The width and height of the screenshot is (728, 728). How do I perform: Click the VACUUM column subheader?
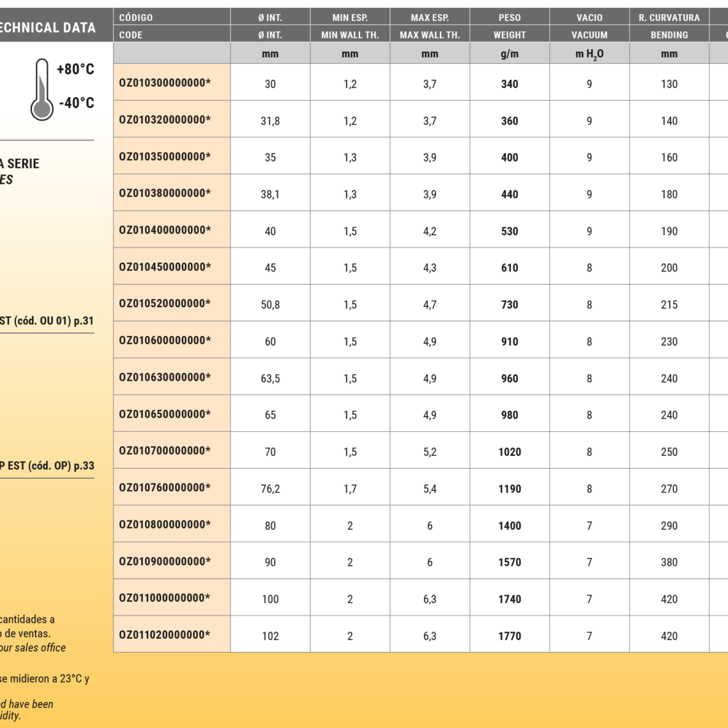tap(589, 35)
